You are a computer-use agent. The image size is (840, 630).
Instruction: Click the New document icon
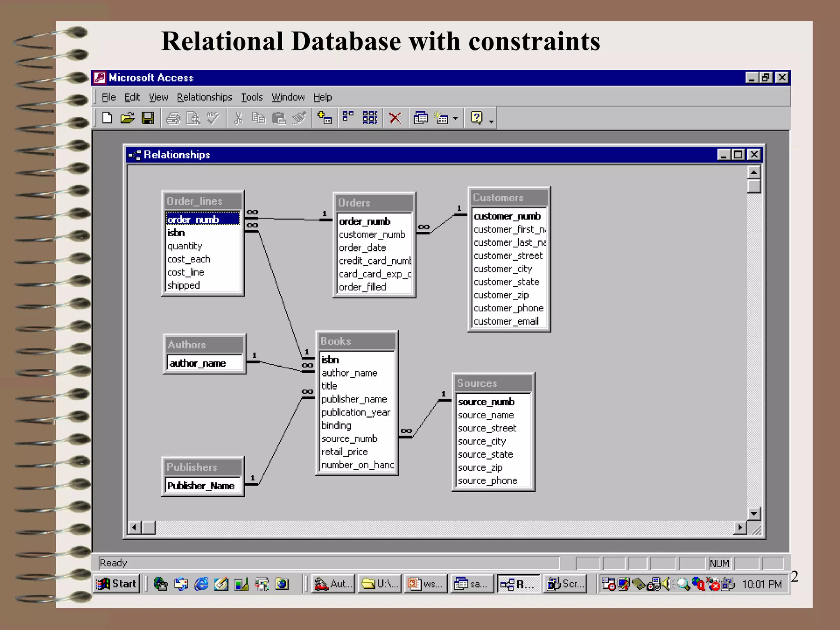click(x=107, y=119)
